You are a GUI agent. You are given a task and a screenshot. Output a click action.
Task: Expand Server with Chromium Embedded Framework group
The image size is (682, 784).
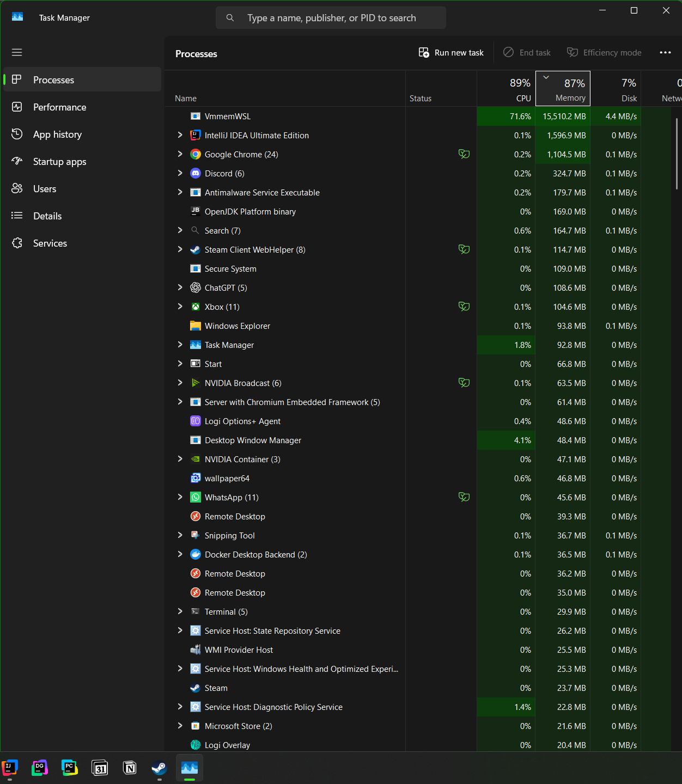click(180, 401)
